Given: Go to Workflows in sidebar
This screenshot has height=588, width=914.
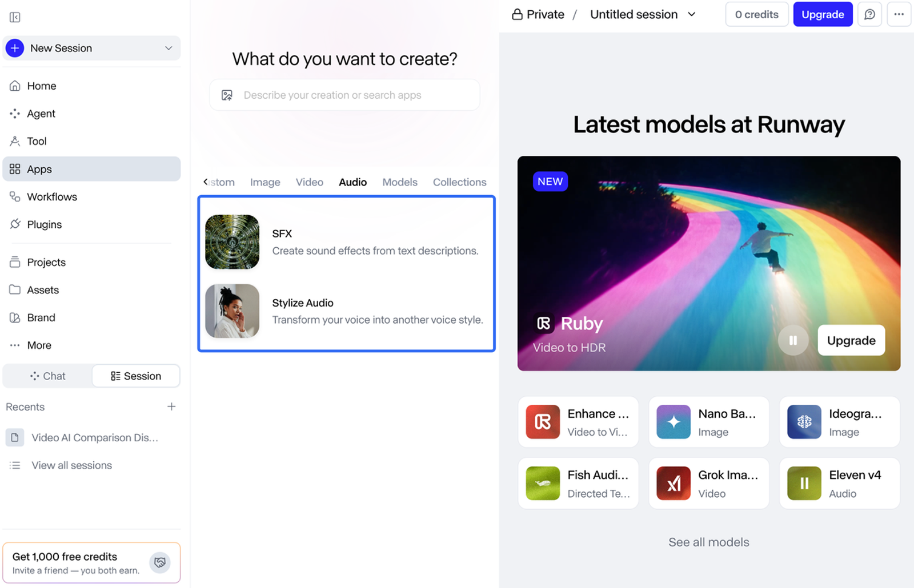Looking at the screenshot, I should (x=91, y=196).
